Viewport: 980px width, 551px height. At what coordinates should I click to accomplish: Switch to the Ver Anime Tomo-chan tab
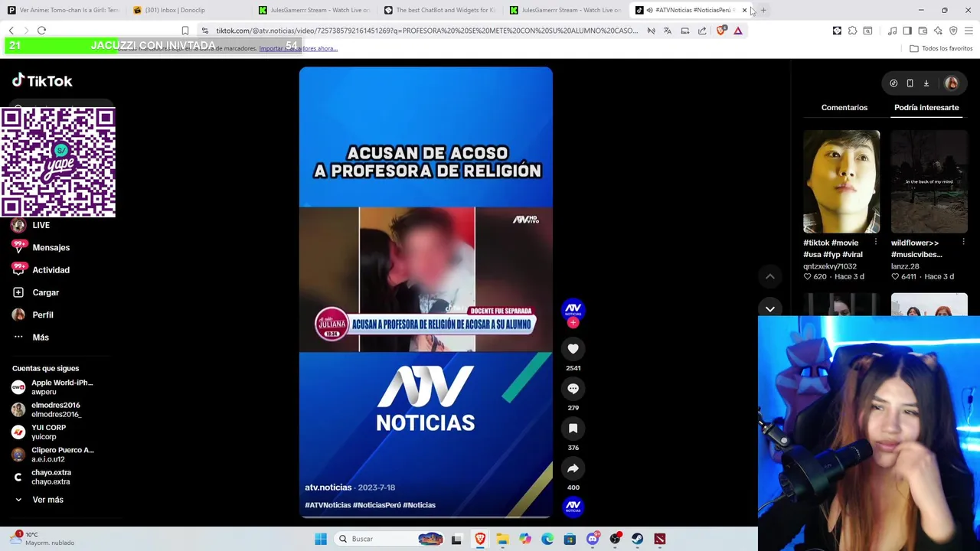(63, 10)
